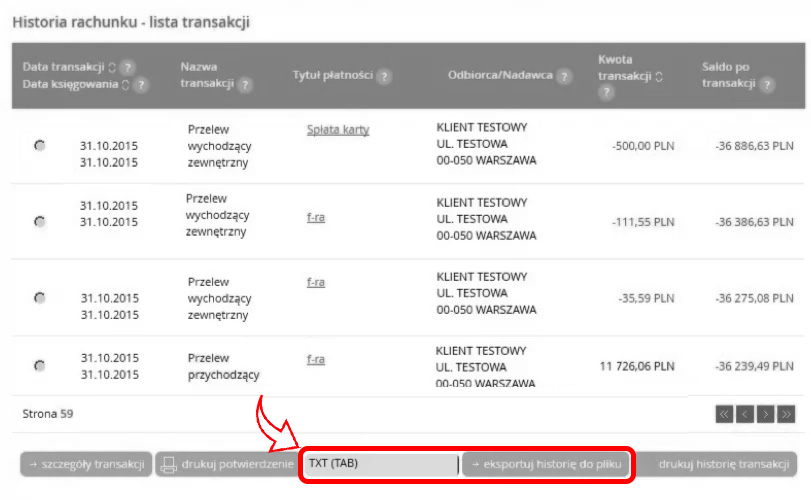The image size is (811, 500).
Task: Click the eksportuj historię do pliku button
Action: pos(547,464)
